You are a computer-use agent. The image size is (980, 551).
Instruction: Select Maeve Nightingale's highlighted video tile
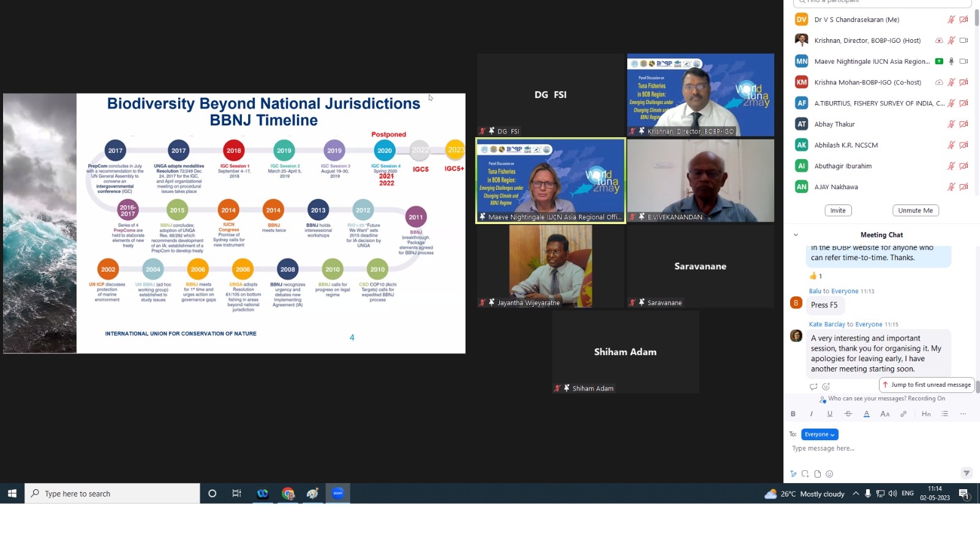click(551, 180)
